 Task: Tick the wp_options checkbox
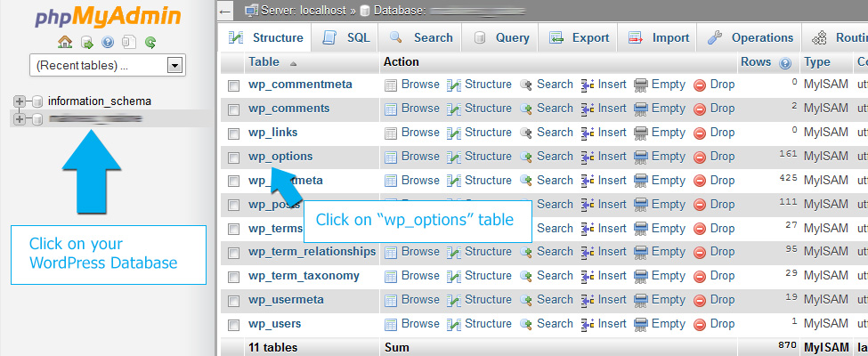(x=233, y=158)
